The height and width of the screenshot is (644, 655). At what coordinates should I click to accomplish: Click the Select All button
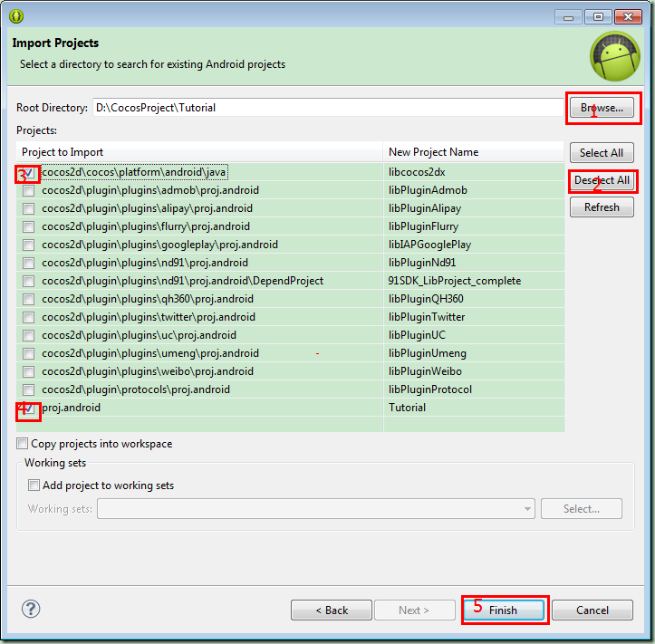(x=602, y=153)
